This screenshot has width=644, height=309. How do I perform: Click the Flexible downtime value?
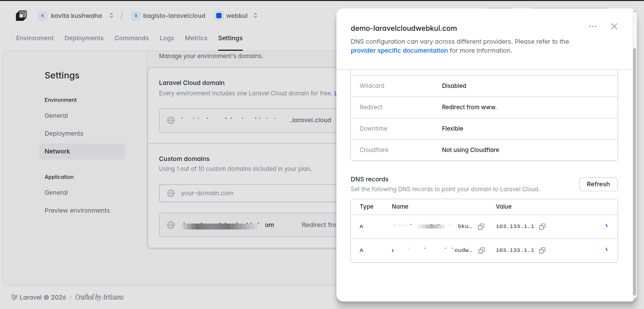point(453,129)
